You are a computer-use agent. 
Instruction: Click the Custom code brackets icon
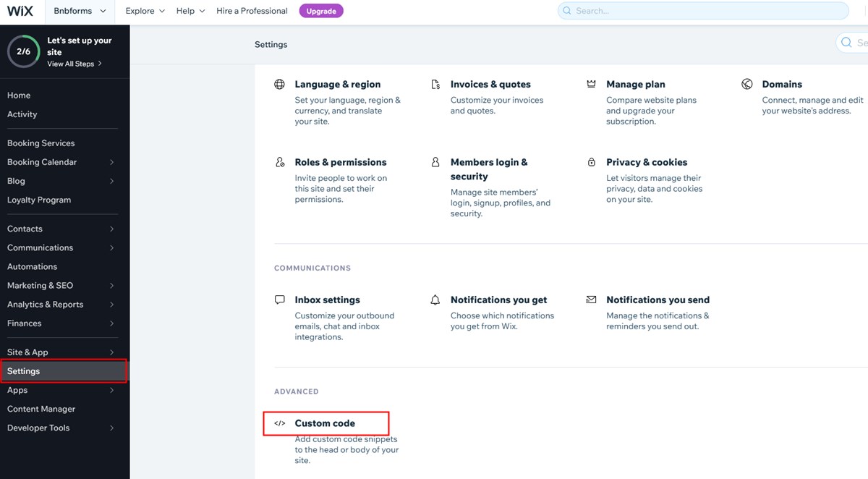[x=280, y=423]
